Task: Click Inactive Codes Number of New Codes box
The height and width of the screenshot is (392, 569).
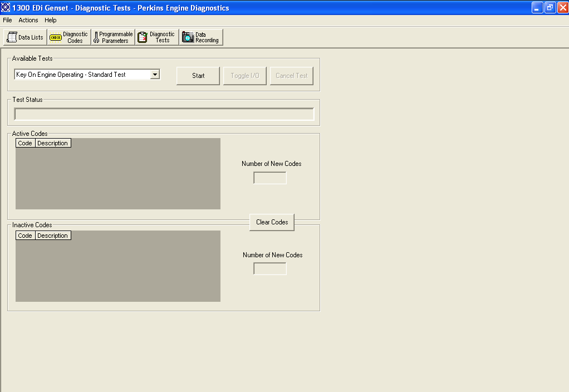Action: [269, 269]
